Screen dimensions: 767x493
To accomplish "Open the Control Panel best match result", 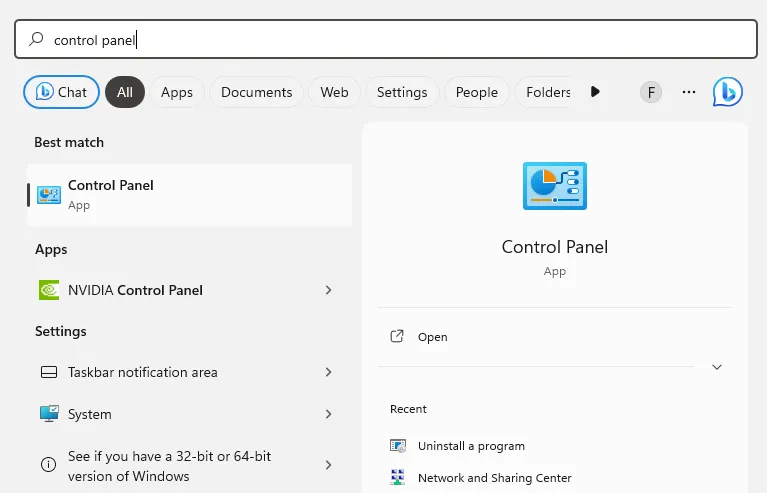I will [x=190, y=195].
